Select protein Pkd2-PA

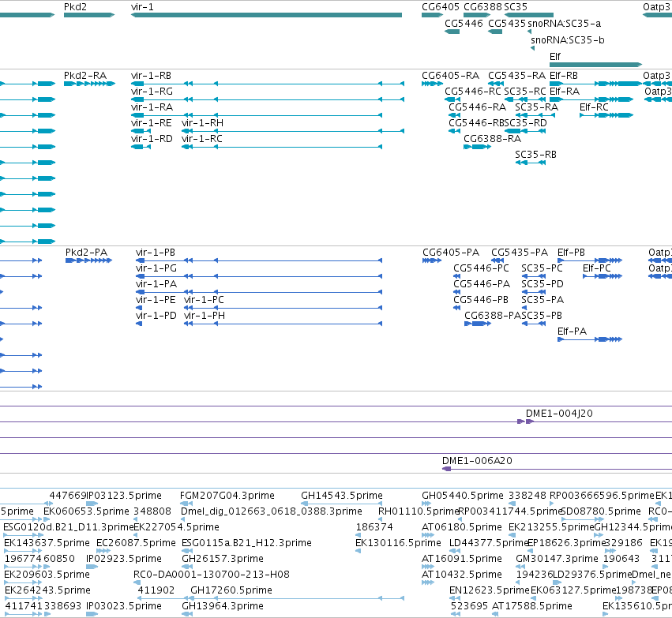point(86,253)
